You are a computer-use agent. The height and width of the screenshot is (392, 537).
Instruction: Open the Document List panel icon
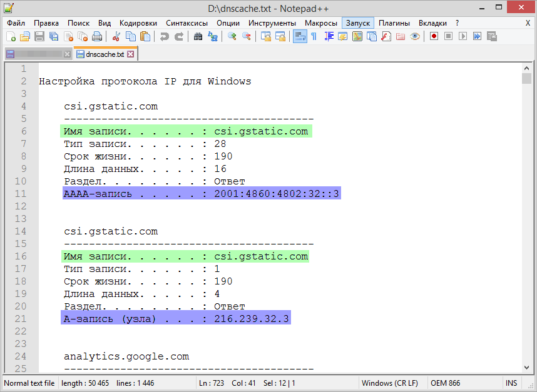point(372,36)
